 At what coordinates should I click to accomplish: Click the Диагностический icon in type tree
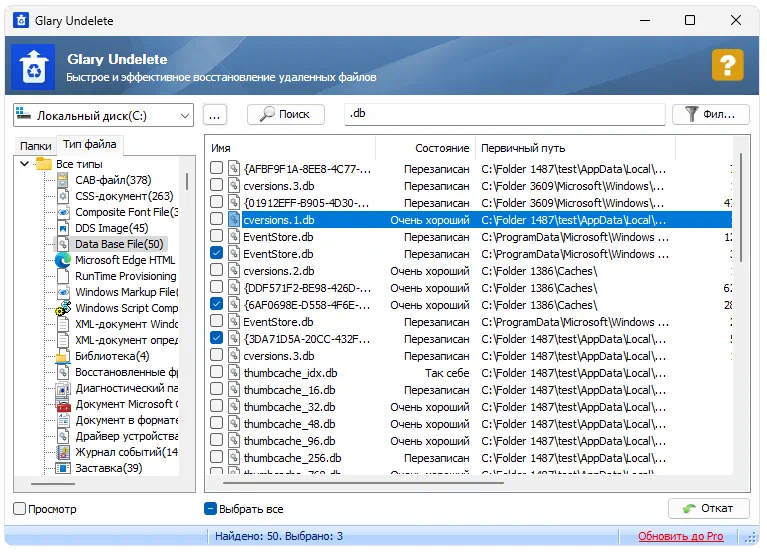click(x=63, y=389)
